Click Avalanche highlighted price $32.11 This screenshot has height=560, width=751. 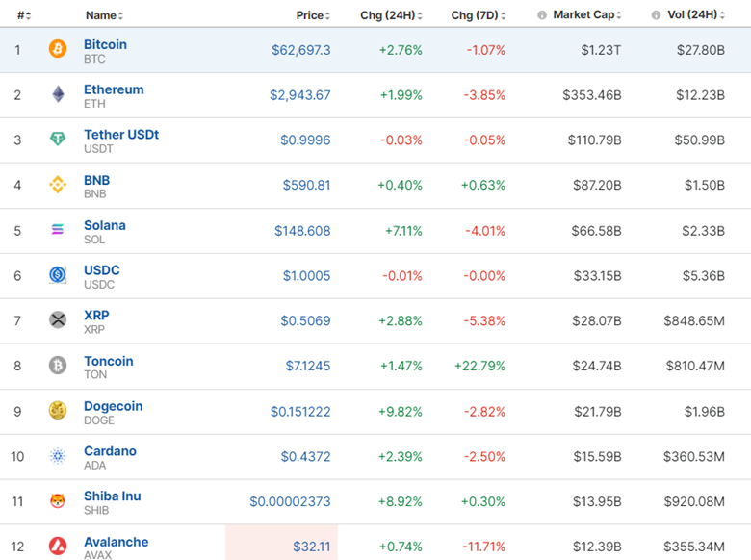click(312, 547)
